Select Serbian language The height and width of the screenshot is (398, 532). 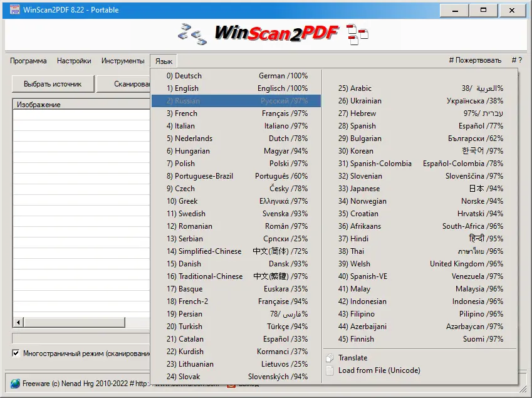click(x=236, y=239)
